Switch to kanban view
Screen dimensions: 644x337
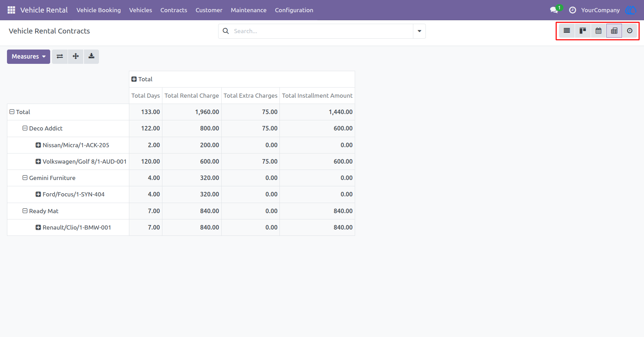click(x=583, y=31)
